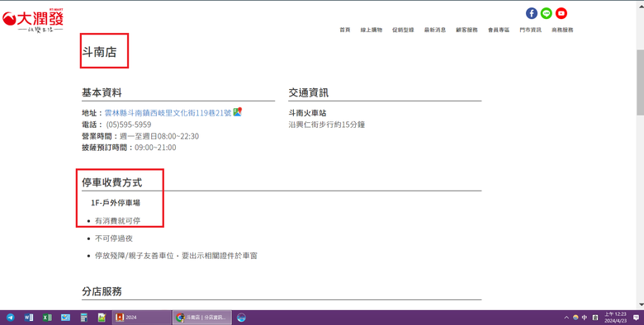Image resolution: width=644 pixels, height=325 pixels.
Task: Click the 交通資訊 heading
Action: 309,92
